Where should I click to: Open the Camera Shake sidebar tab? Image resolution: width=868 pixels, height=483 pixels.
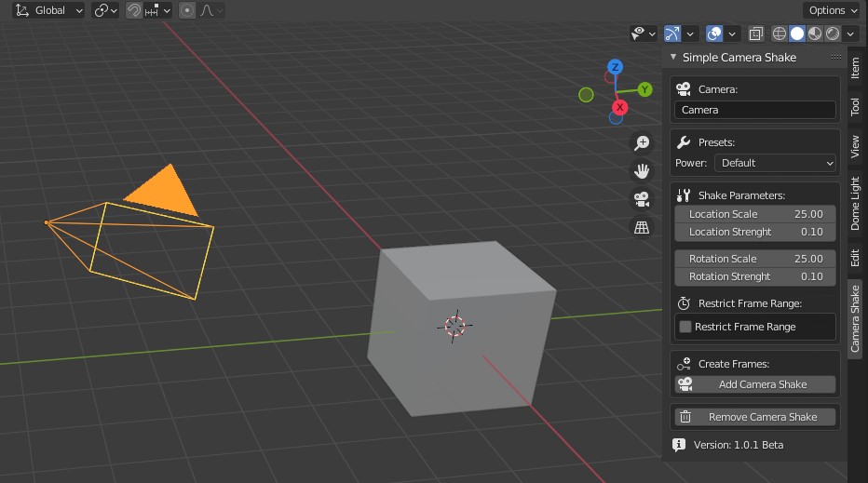coord(855,318)
